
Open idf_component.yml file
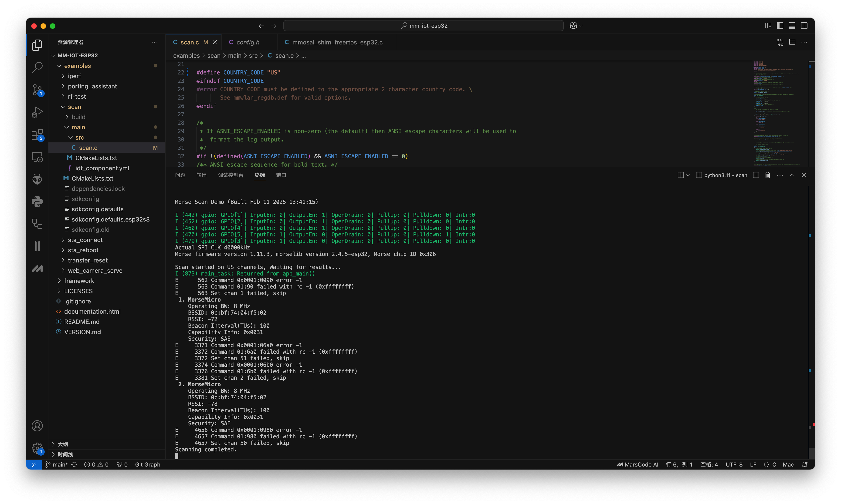(x=102, y=168)
